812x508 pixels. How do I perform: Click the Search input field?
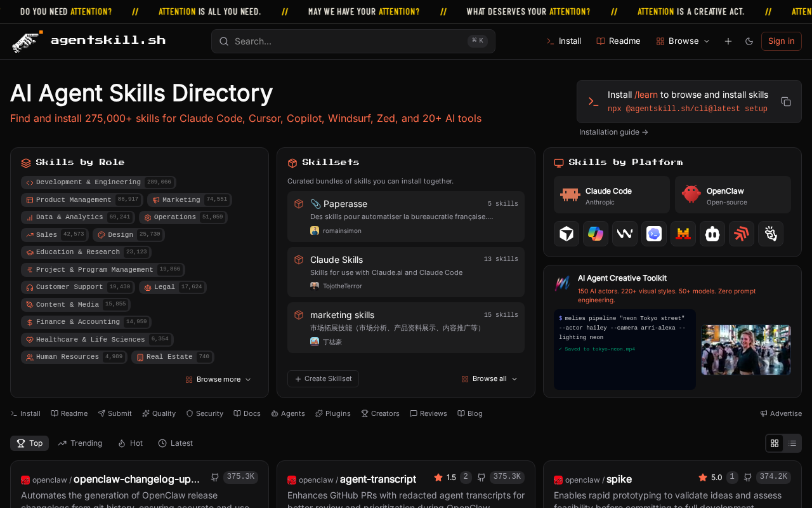pyautogui.click(x=353, y=41)
